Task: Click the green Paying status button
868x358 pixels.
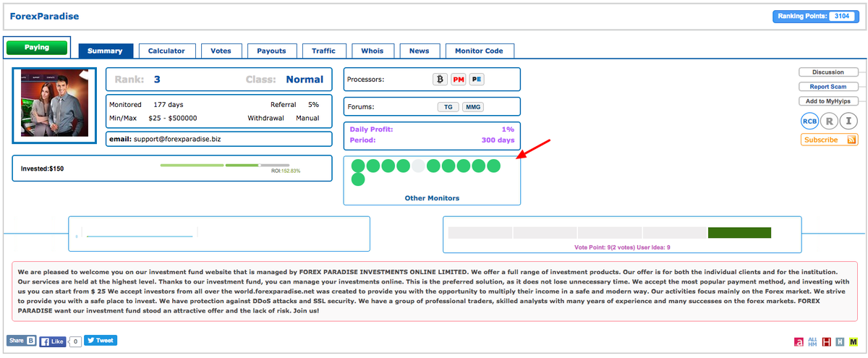Action: pyautogui.click(x=37, y=48)
